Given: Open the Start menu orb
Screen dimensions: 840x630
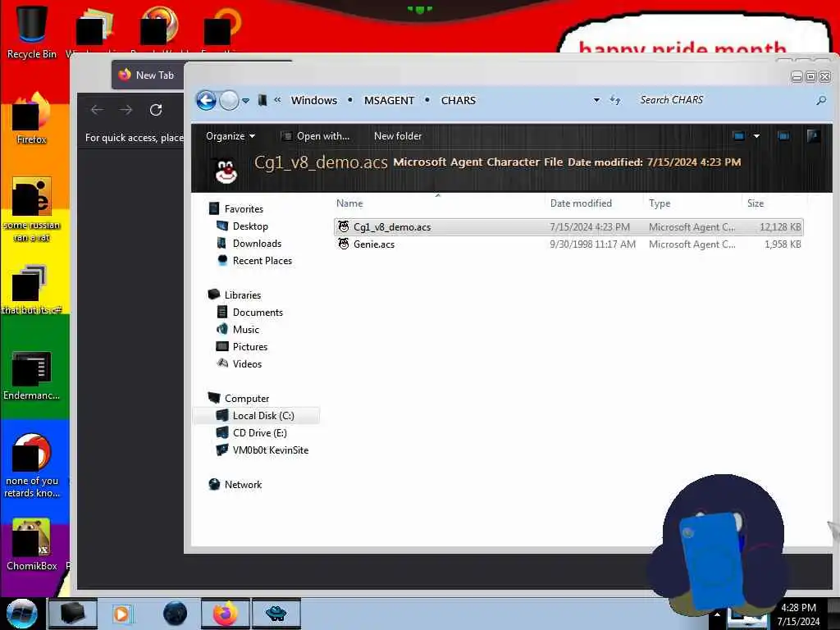Looking at the screenshot, I should pos(21,614).
